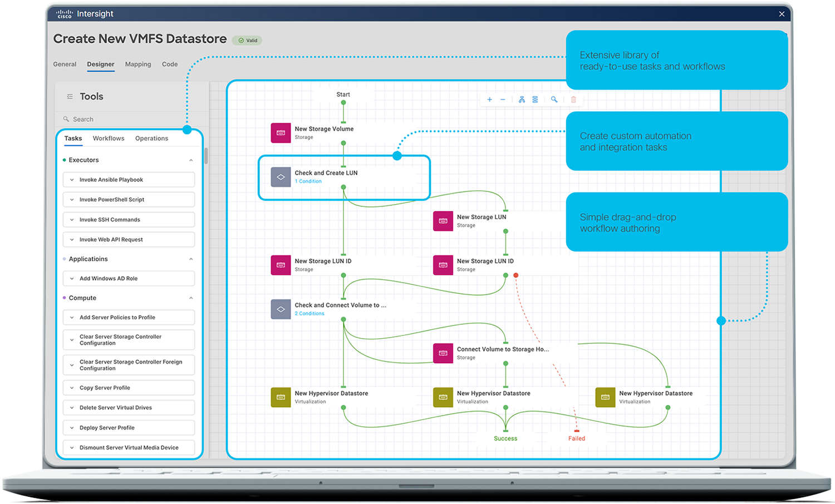This screenshot has width=835, height=504.
Task: Open the canvas search magnifier tool
Action: 554,100
